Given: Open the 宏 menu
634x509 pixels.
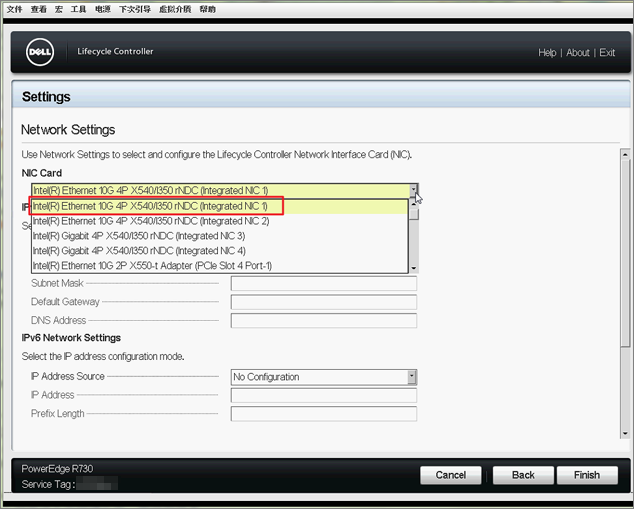Looking at the screenshot, I should [x=59, y=9].
